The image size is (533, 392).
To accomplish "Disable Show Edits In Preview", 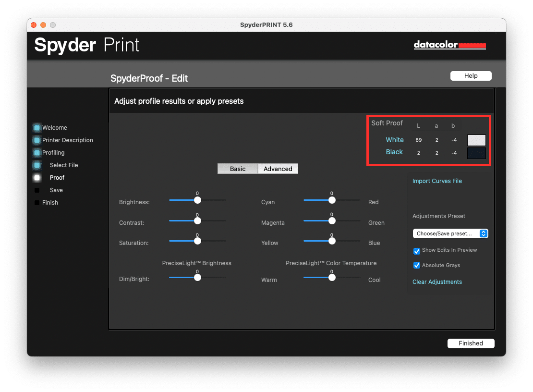I will click(417, 251).
